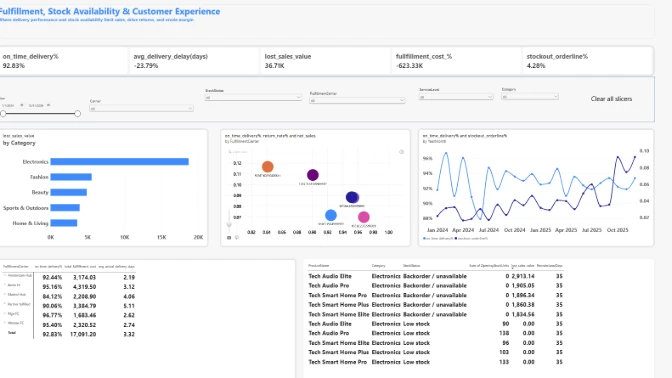
Task: Click the scatter chart top-right options icon
Action: pyautogui.click(x=402, y=152)
